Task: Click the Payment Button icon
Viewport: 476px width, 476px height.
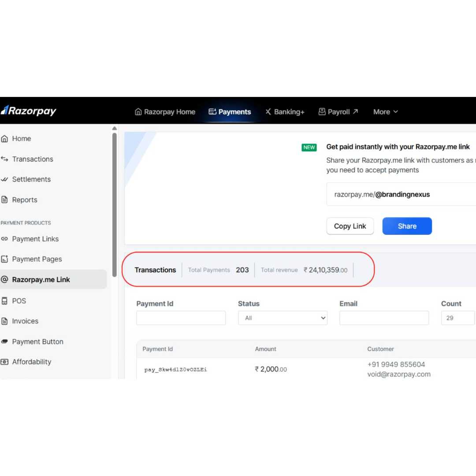Action: coord(4,342)
